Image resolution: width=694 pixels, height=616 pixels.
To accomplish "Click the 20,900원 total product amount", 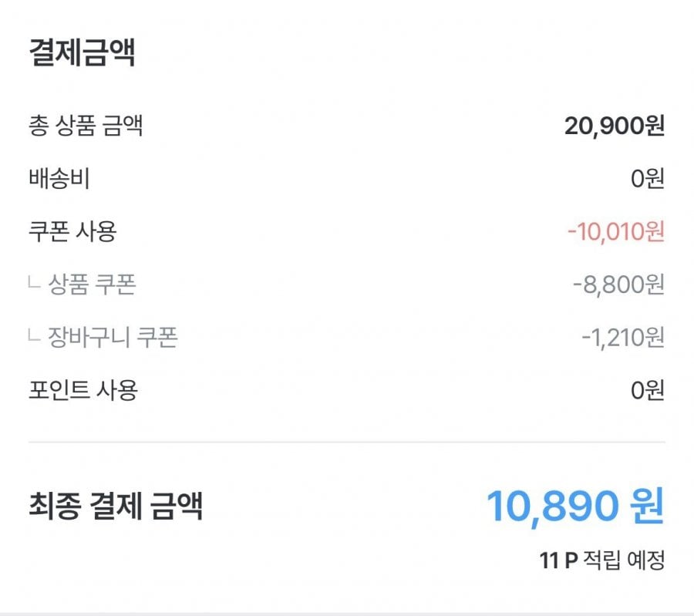I will (614, 126).
